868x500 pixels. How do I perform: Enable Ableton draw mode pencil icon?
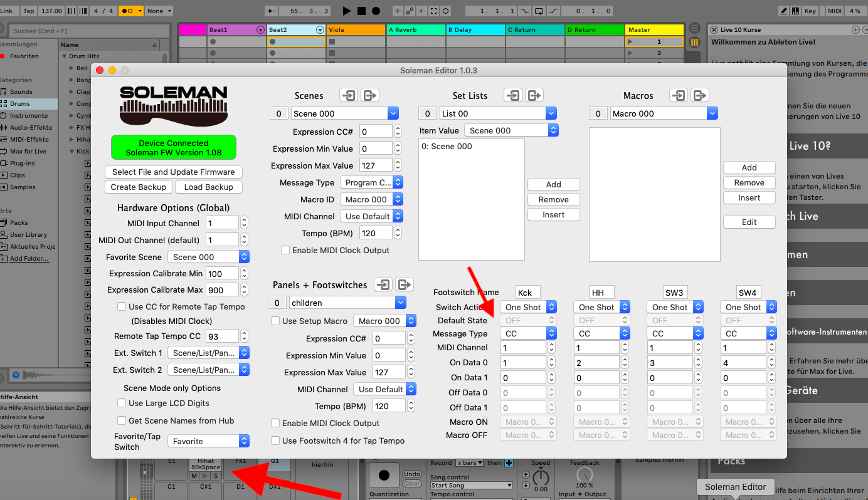784,11
